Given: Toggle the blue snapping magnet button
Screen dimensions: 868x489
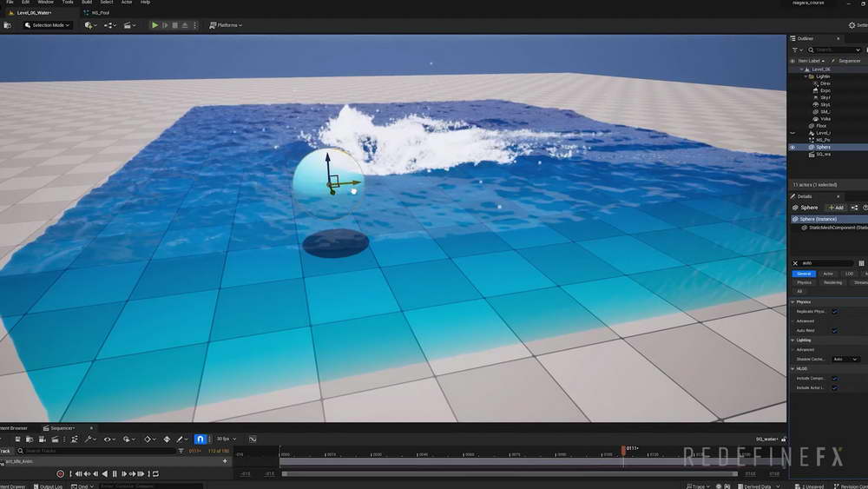Looking at the screenshot, I should point(201,439).
